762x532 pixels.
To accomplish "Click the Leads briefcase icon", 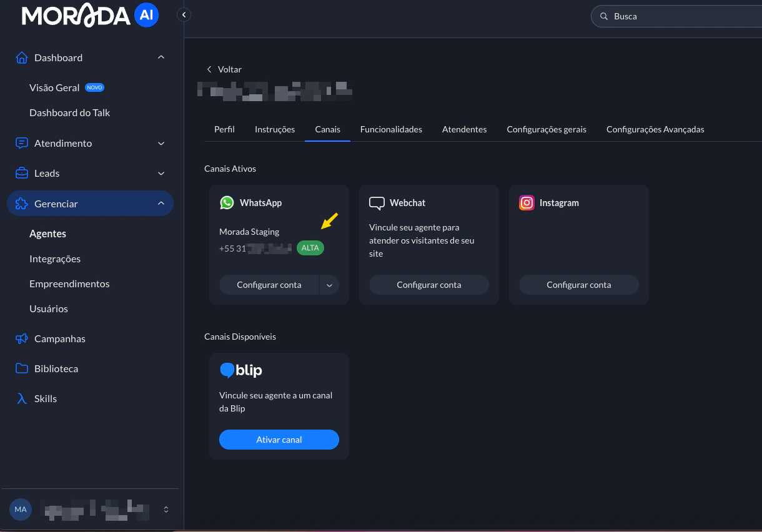I will pyautogui.click(x=22, y=173).
